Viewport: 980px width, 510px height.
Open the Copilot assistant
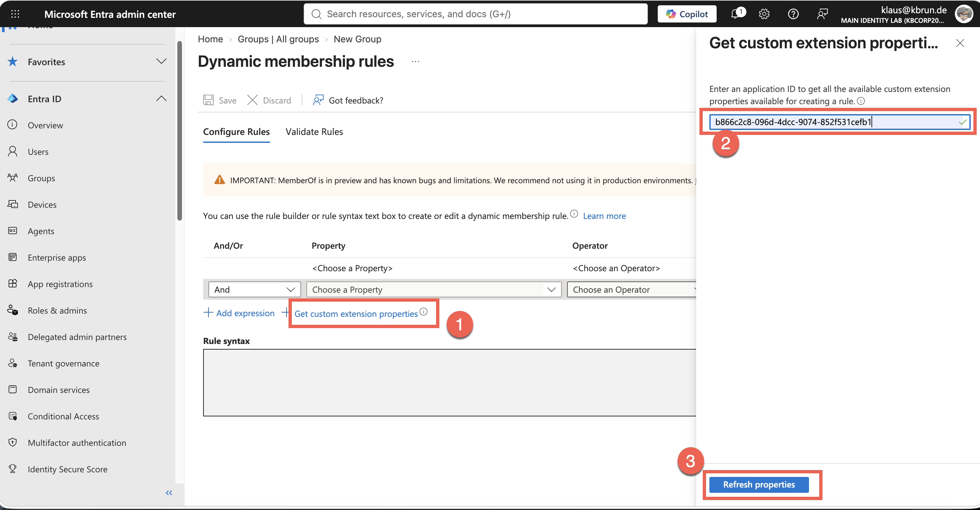pos(687,14)
